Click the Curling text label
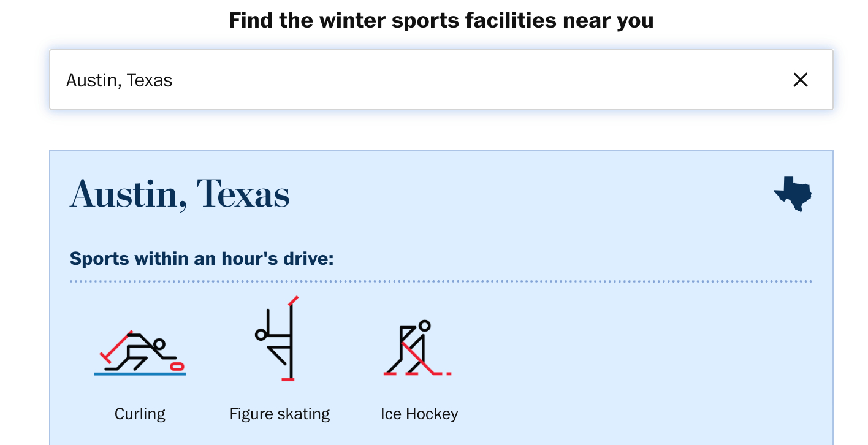This screenshot has height=445, width=868. [x=140, y=414]
